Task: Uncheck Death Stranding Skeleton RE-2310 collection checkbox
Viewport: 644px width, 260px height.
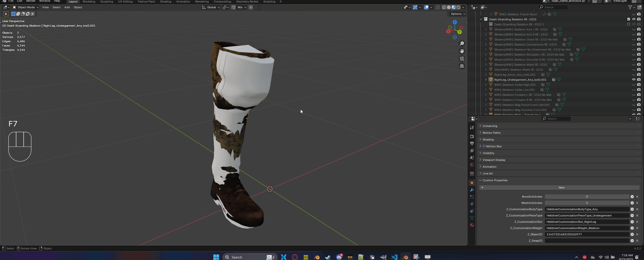Action: [x=629, y=19]
